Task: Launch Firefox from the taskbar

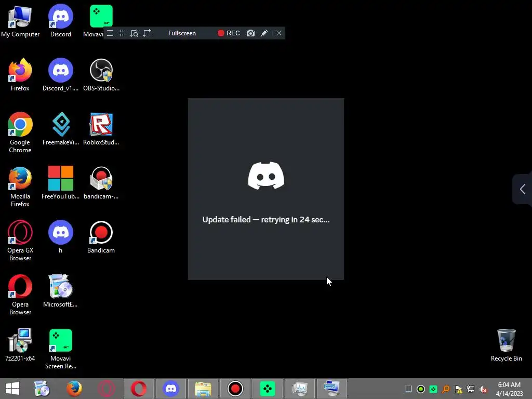Action: (x=74, y=389)
